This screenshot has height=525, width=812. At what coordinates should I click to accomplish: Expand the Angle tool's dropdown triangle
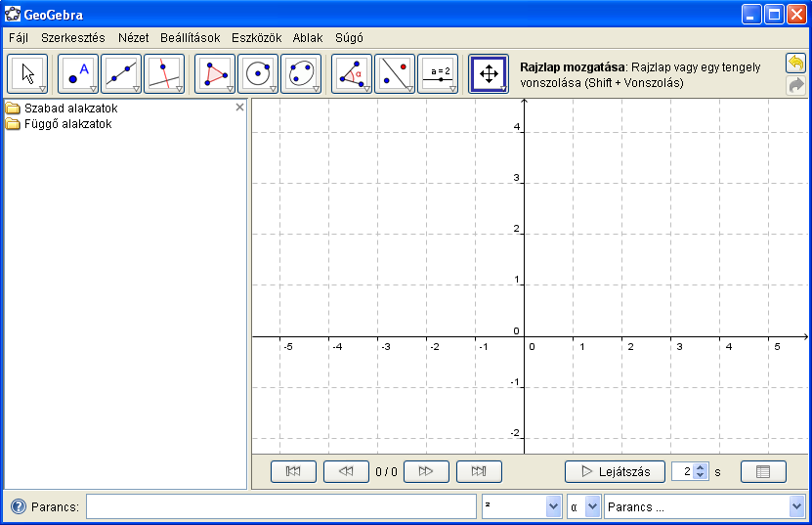tap(366, 89)
